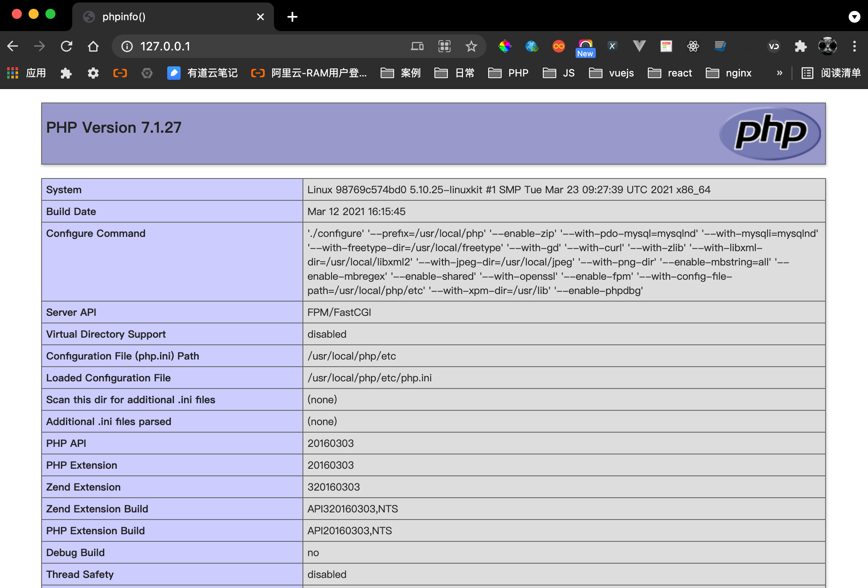The height and width of the screenshot is (588, 868).
Task: Go back to the previous page
Action: [13, 46]
